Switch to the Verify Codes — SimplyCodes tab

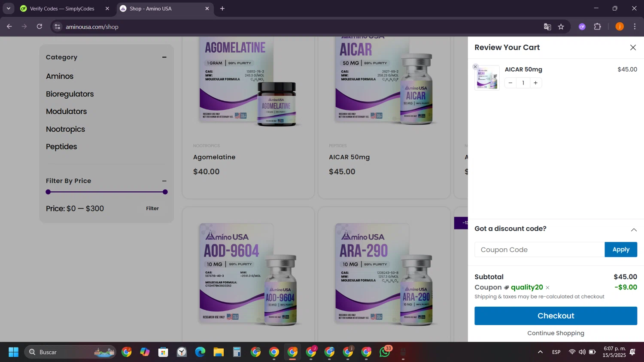[62, 9]
